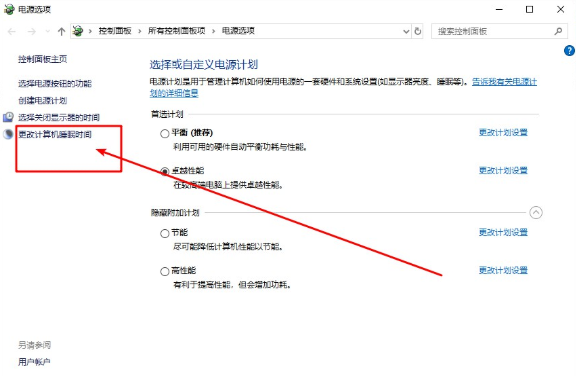Select the 高性能 power plan radio button

pos(164,271)
